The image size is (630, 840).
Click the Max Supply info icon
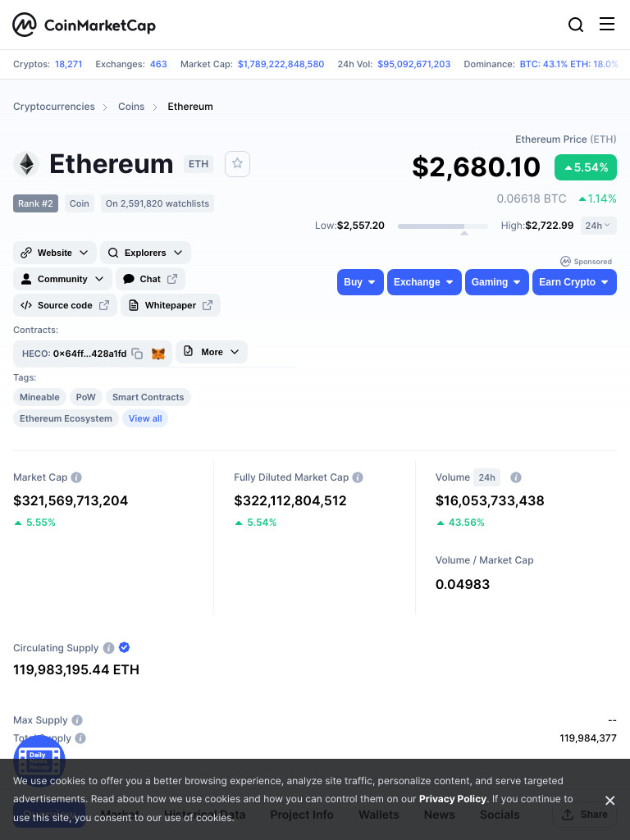77,720
